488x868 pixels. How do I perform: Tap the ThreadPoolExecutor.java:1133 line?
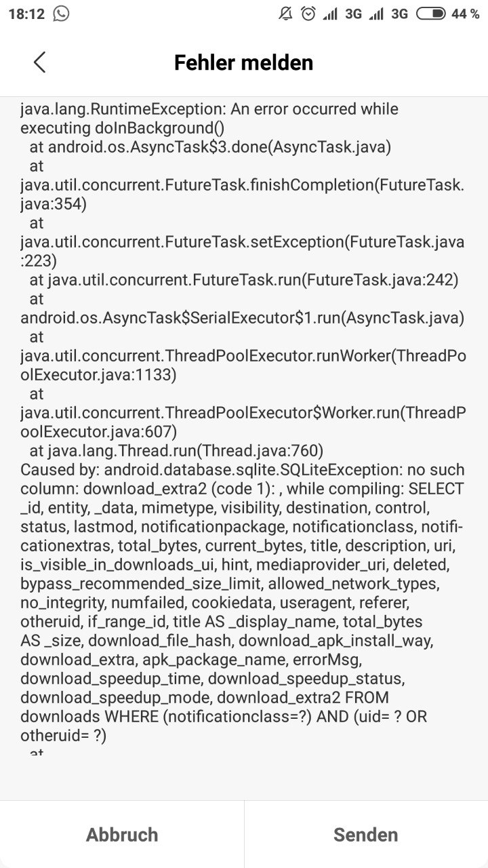[99, 375]
